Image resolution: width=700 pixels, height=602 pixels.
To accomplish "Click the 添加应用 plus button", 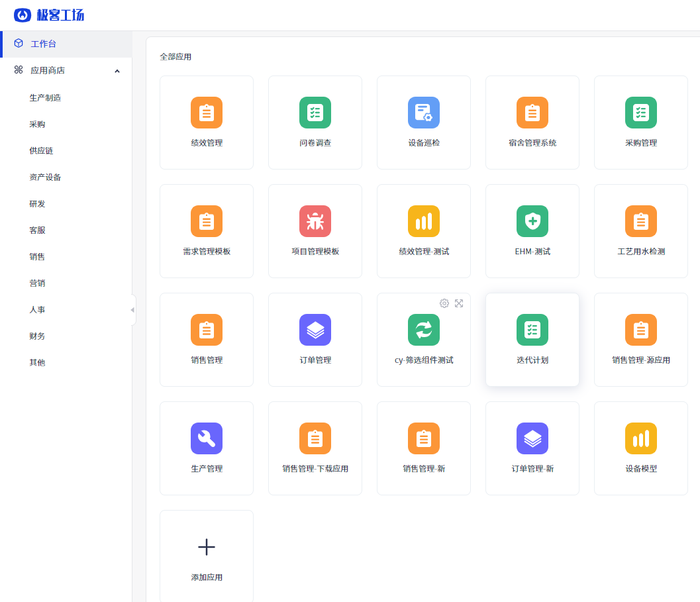I will click(207, 547).
